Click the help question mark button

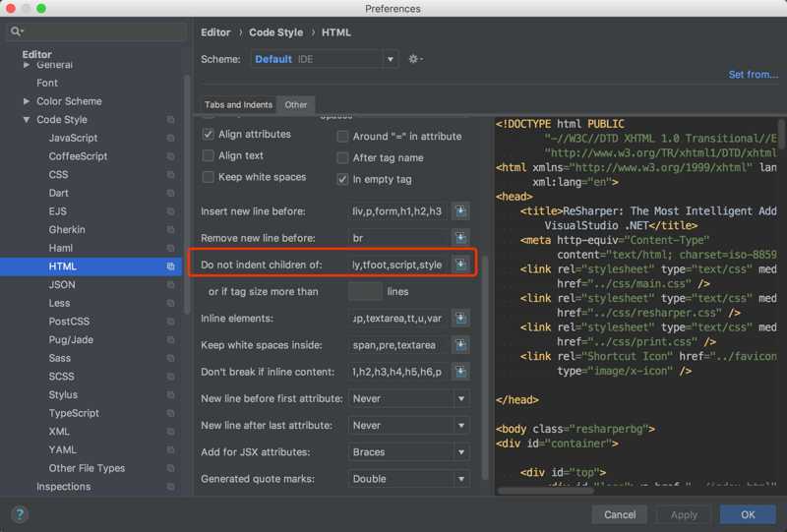(20, 514)
